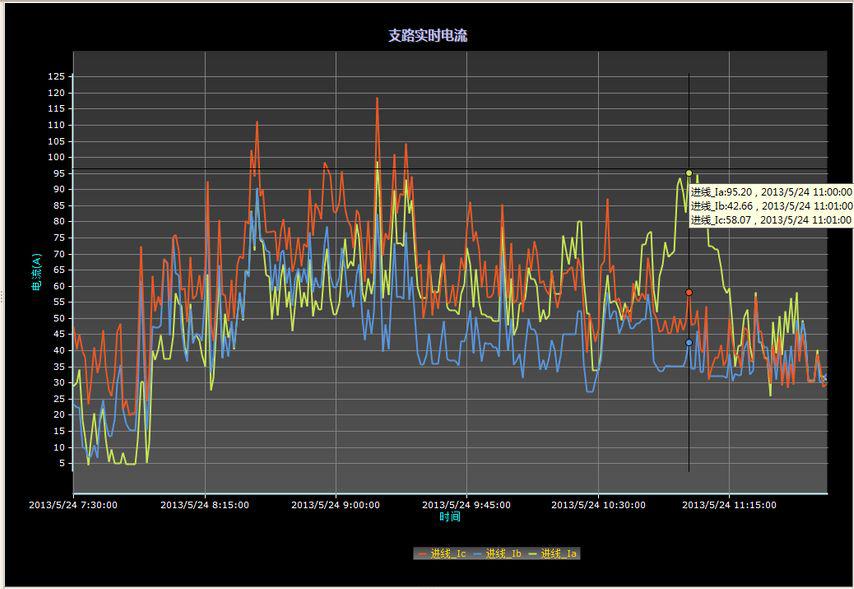Click the 2013/5/24 10:30:00 x-axis label

[597, 505]
